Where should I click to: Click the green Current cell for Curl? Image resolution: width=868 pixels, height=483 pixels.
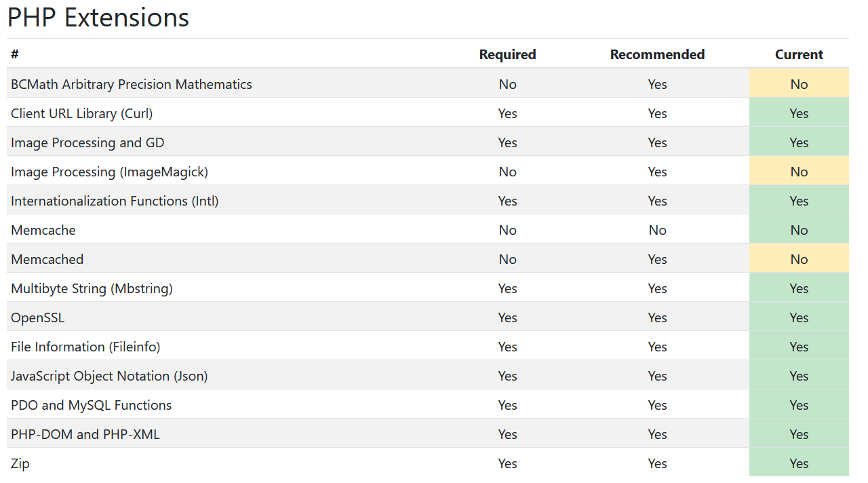click(799, 113)
